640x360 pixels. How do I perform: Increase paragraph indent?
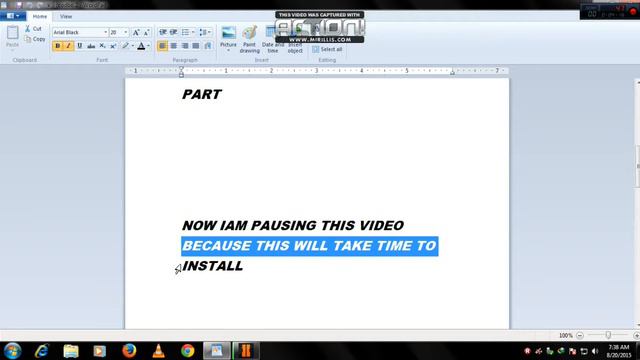tap(173, 32)
